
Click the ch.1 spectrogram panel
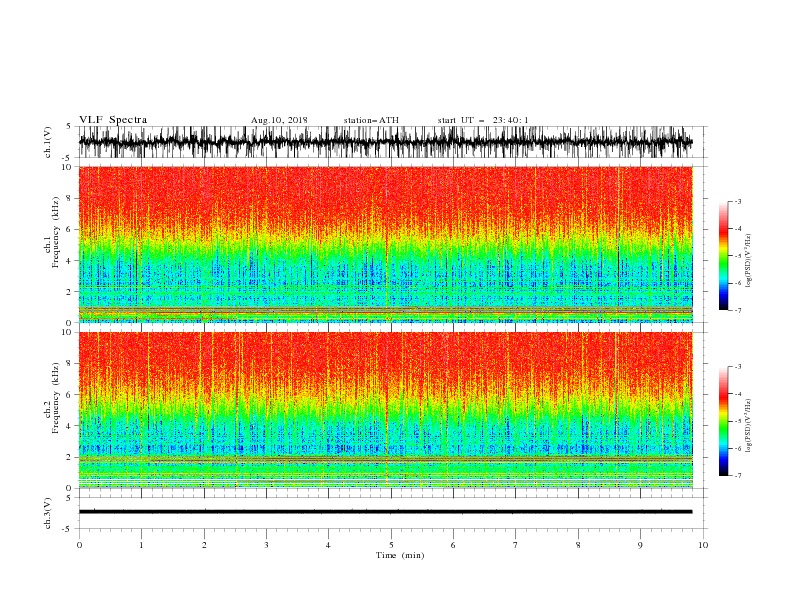pyautogui.click(x=385, y=244)
